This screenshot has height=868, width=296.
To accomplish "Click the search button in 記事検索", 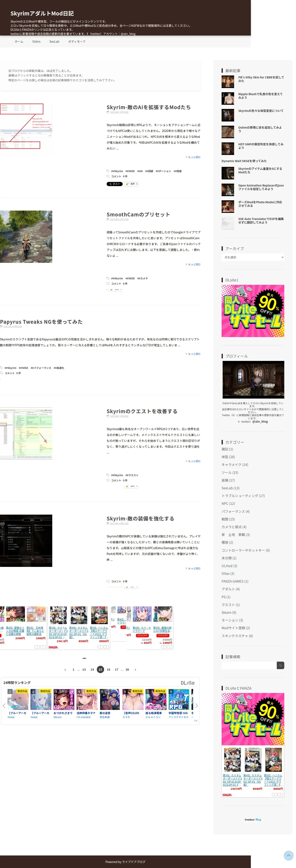I will (x=280, y=665).
